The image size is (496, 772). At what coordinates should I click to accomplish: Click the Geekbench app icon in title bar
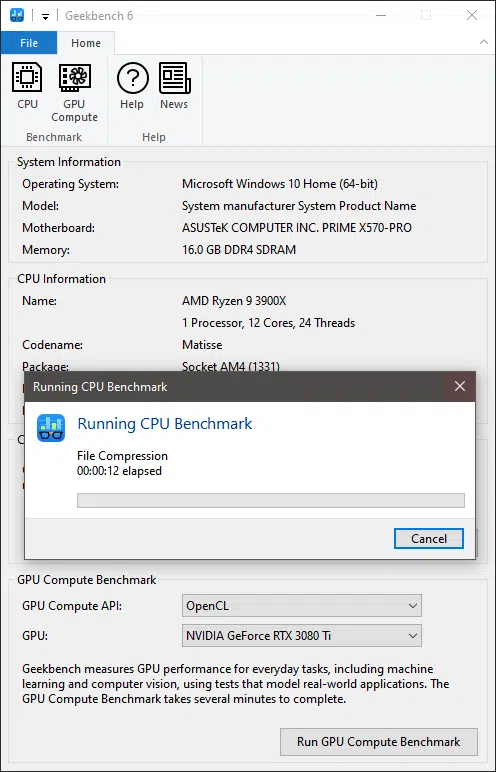click(17, 16)
